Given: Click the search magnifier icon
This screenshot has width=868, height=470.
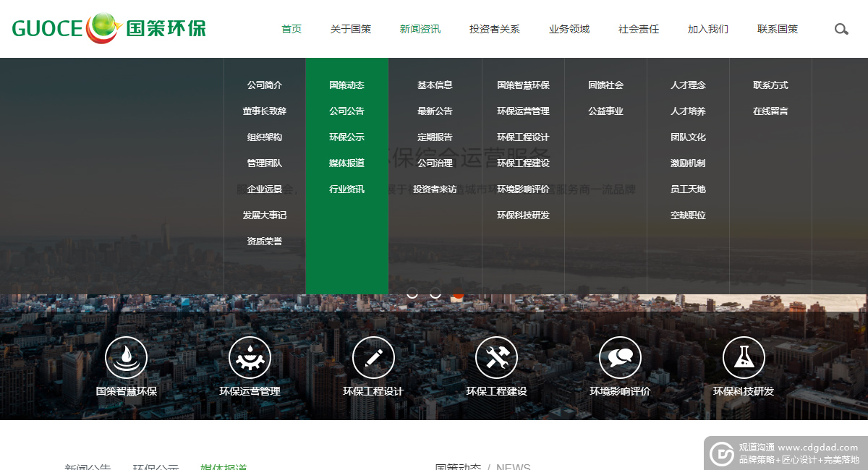Looking at the screenshot, I should click(x=841, y=30).
